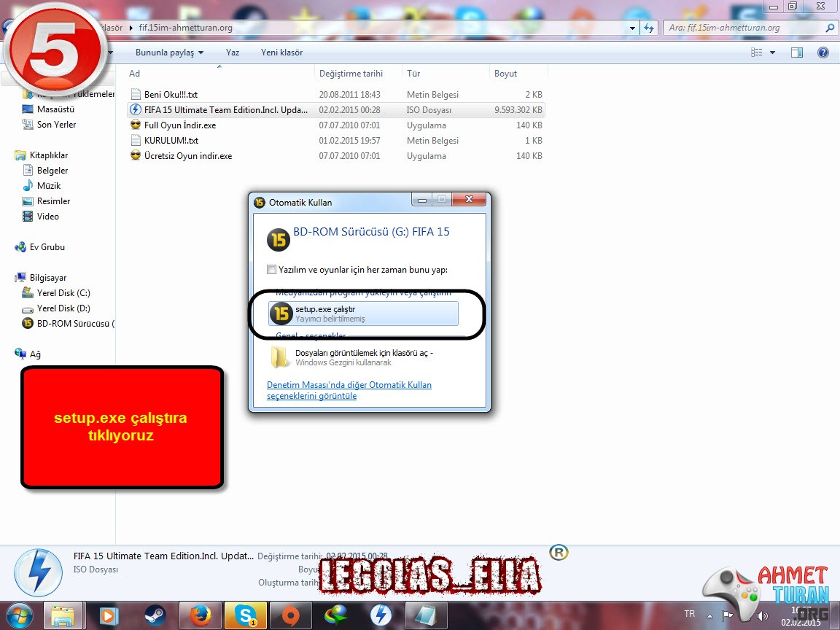Open the Explorer help icon
Image resolution: width=840 pixels, height=630 pixels.
(x=822, y=52)
